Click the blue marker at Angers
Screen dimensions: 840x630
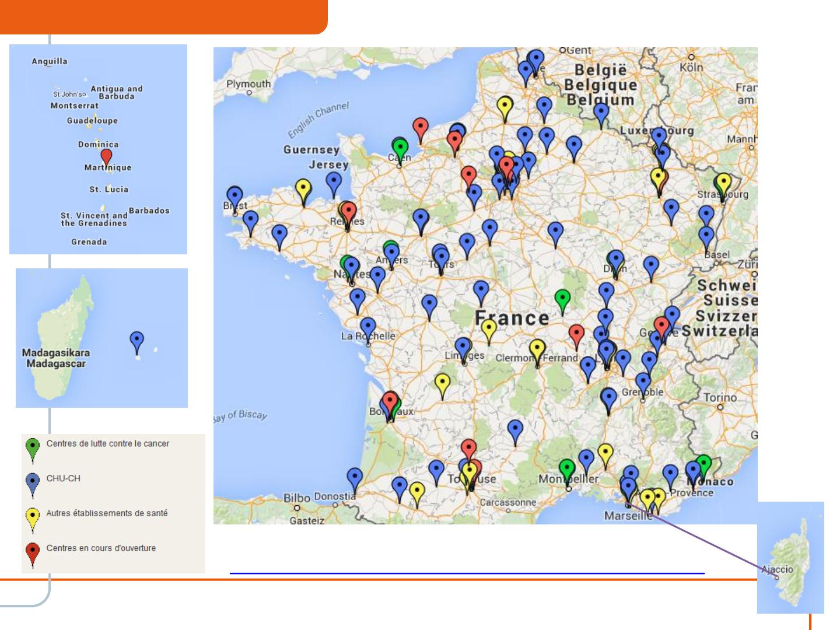click(391, 258)
